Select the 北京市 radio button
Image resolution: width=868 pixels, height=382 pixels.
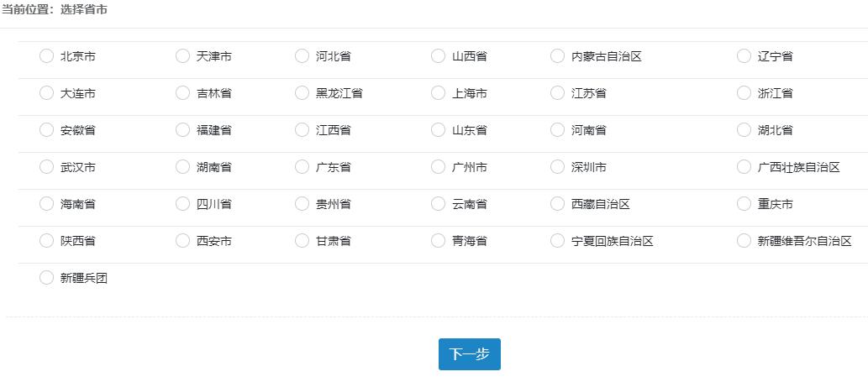(x=46, y=56)
